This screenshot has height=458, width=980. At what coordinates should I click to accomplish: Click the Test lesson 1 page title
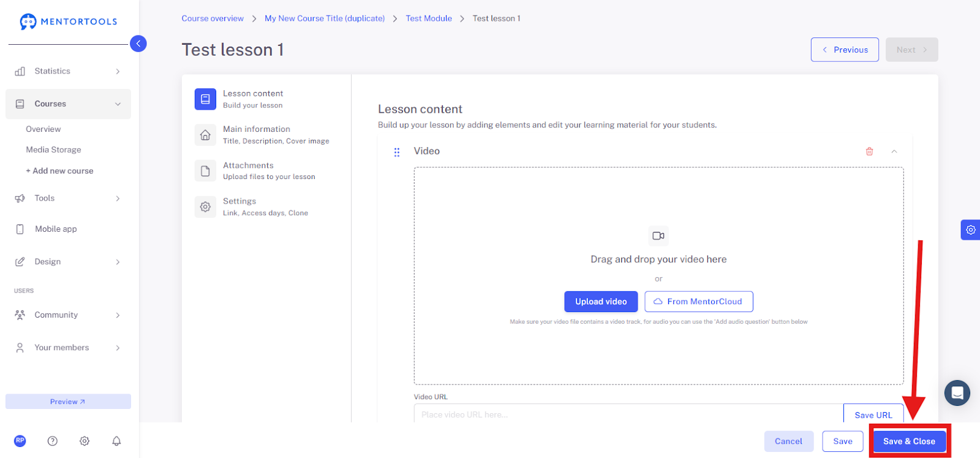pos(233,50)
